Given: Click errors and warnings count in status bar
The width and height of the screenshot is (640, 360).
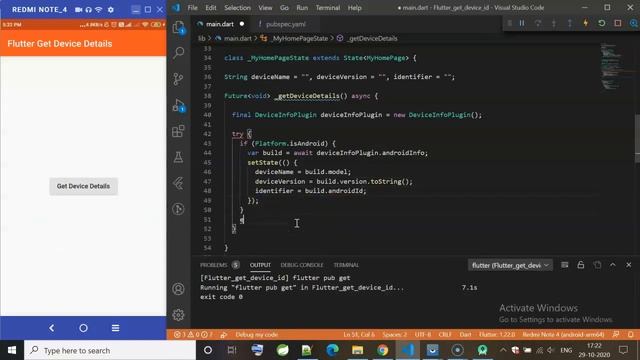Looking at the screenshot, I should 193,335.
